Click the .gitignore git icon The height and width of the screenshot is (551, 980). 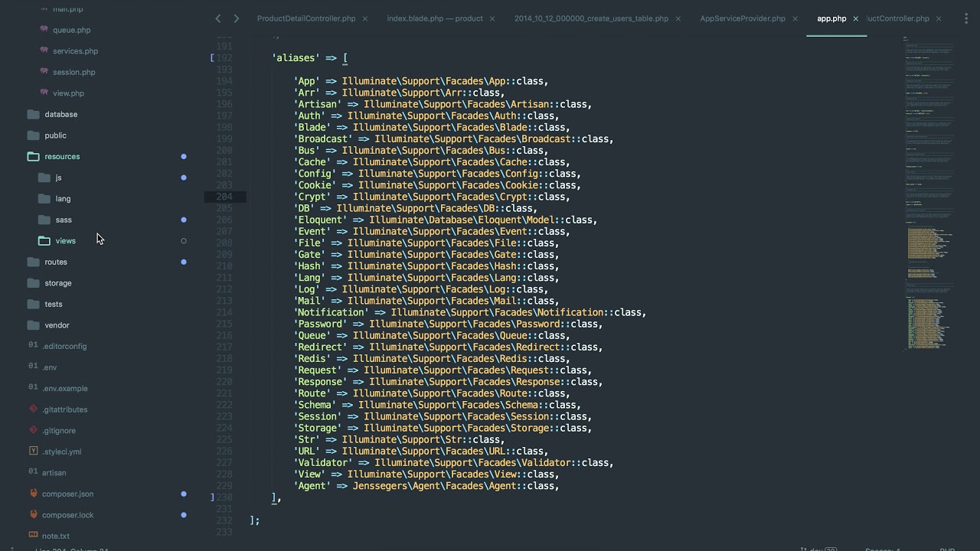[33, 430]
